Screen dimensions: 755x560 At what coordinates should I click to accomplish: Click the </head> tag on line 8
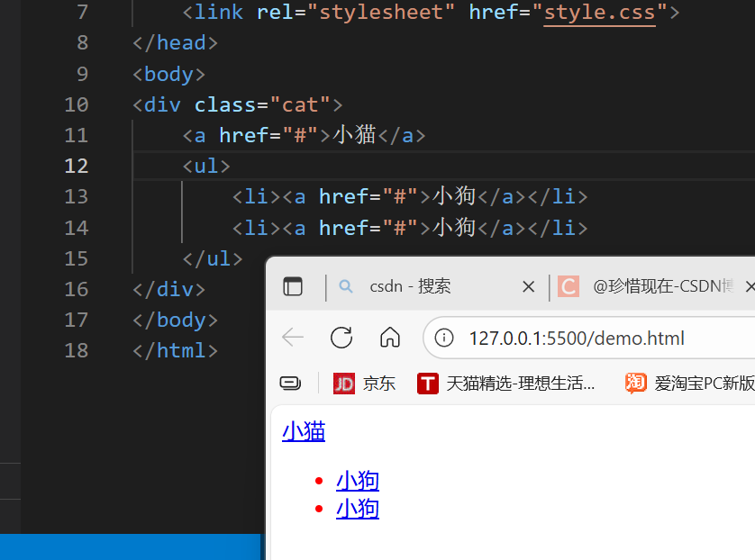coord(176,43)
